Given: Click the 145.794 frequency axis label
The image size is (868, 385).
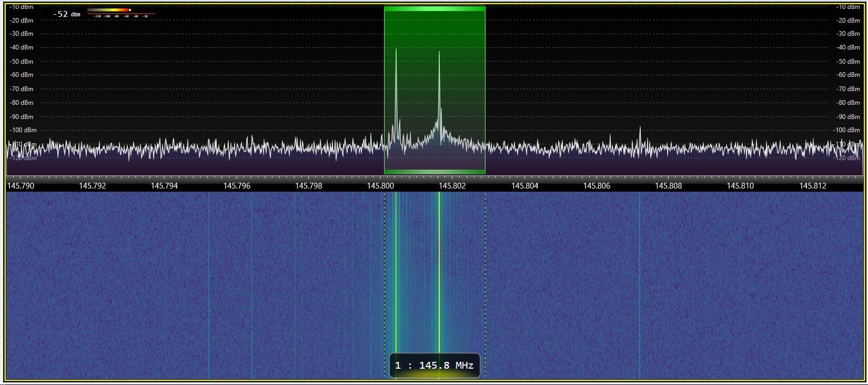Looking at the screenshot, I should pyautogui.click(x=164, y=185).
